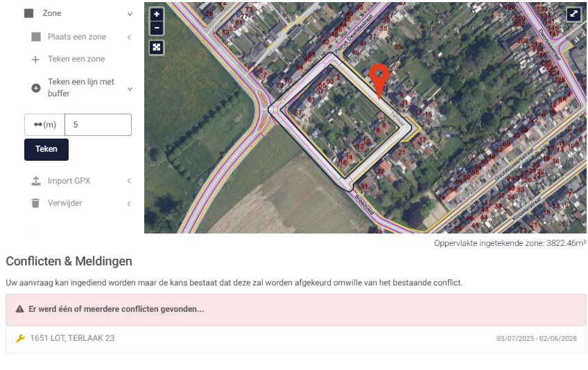This screenshot has width=588, height=370.
Task: Select the trash icon beside Verwijder
Action: click(x=35, y=203)
